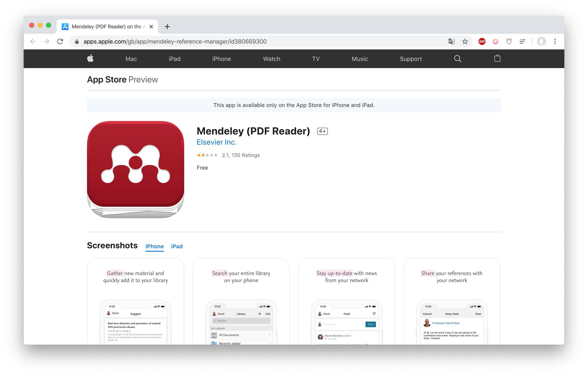Click the 2.1, 130 Ratings text
Screen dimensions: 588x376
tap(241, 155)
